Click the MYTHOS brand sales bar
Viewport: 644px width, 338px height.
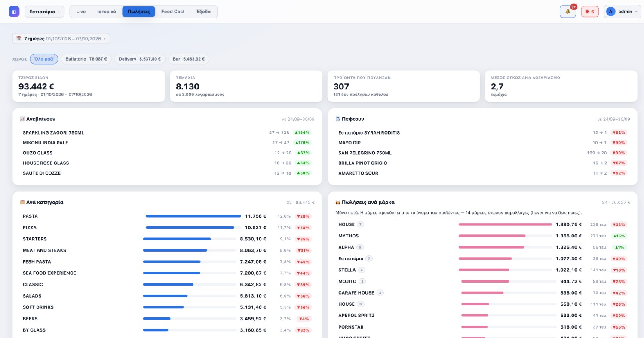505,236
